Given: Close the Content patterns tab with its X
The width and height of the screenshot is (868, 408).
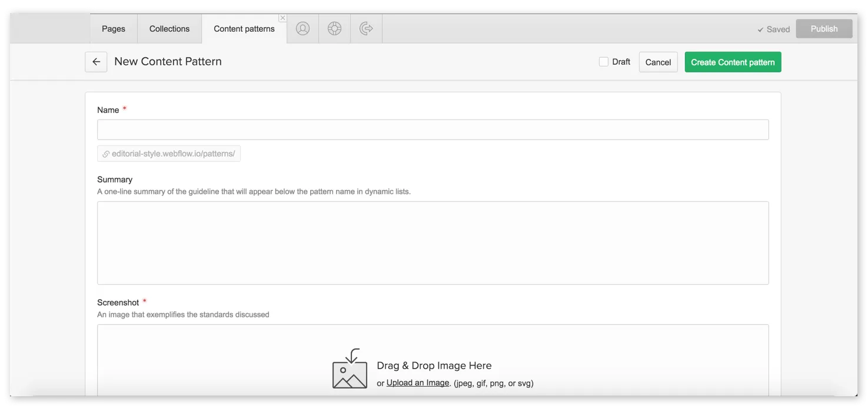Looking at the screenshot, I should [x=282, y=18].
